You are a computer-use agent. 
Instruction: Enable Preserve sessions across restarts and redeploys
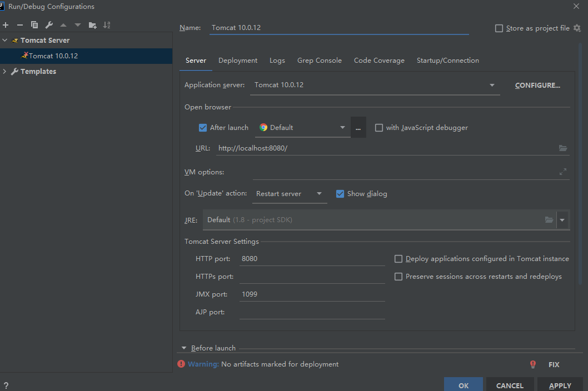pos(398,277)
